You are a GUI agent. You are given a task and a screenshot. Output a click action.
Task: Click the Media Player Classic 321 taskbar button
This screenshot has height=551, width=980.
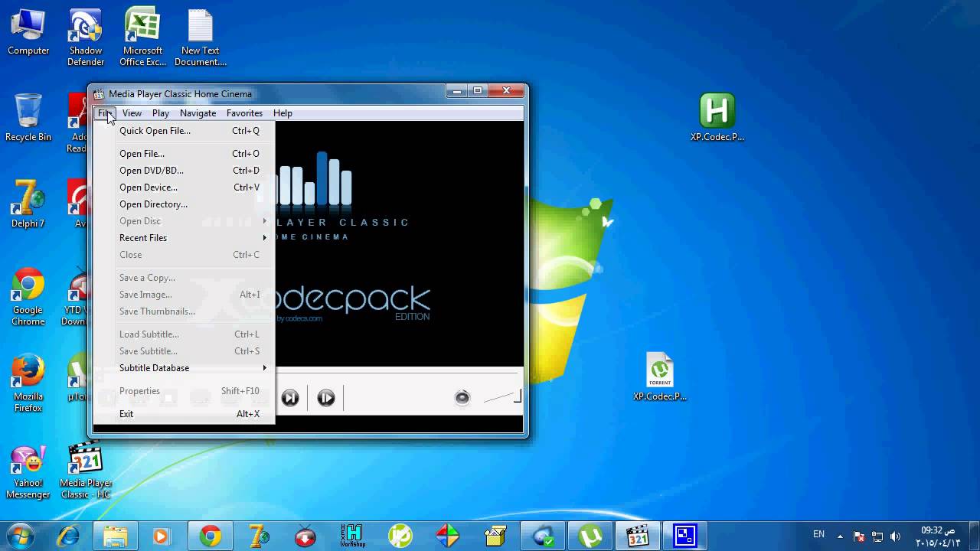point(638,536)
